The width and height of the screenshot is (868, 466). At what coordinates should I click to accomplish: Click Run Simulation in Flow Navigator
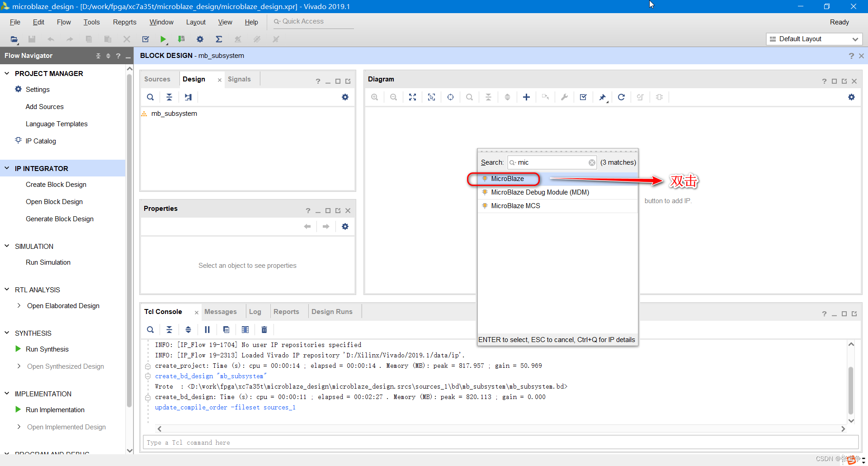(48, 262)
